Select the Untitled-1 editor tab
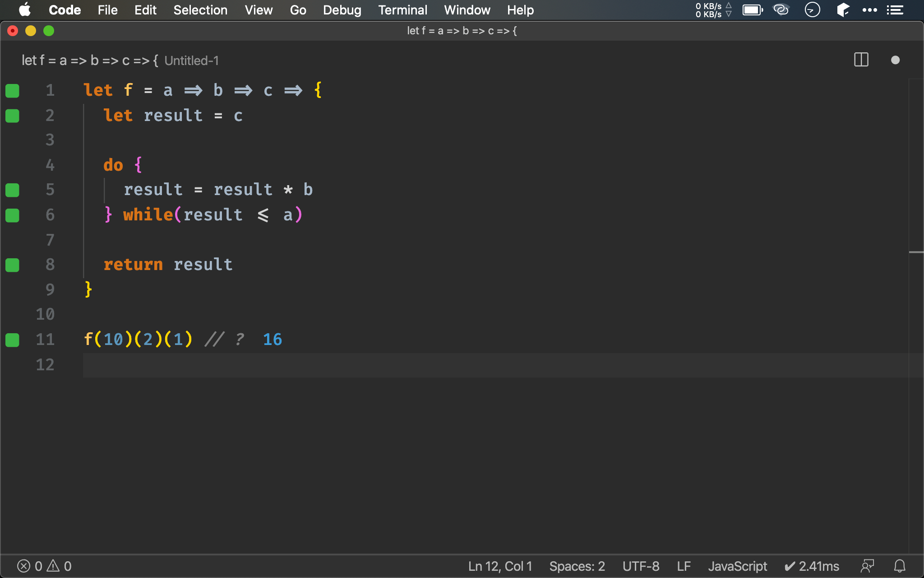The width and height of the screenshot is (924, 578). [120, 61]
